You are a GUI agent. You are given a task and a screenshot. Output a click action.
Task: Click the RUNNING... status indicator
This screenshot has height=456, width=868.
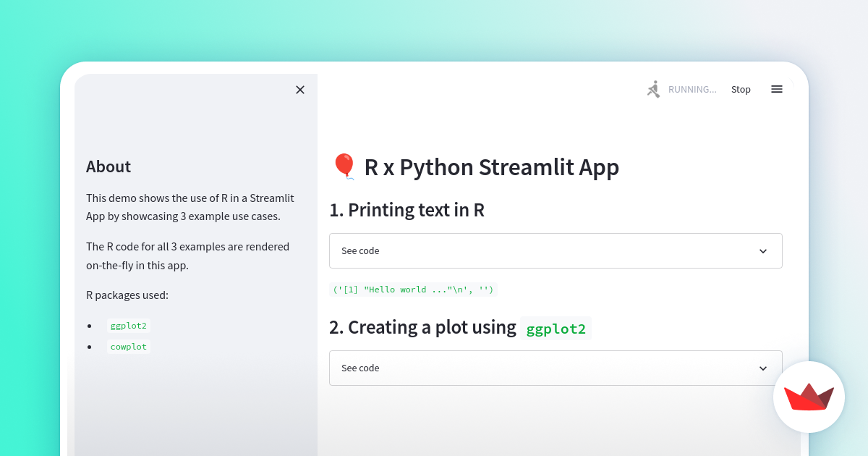click(x=692, y=89)
